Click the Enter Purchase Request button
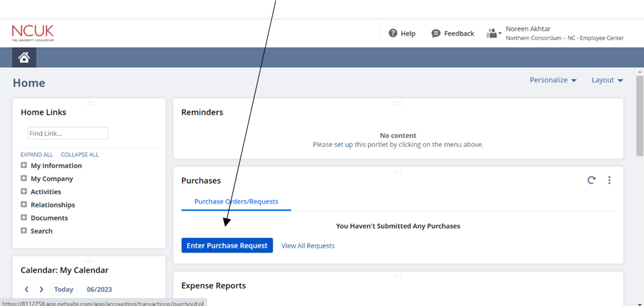This screenshot has height=306, width=644. 227,246
